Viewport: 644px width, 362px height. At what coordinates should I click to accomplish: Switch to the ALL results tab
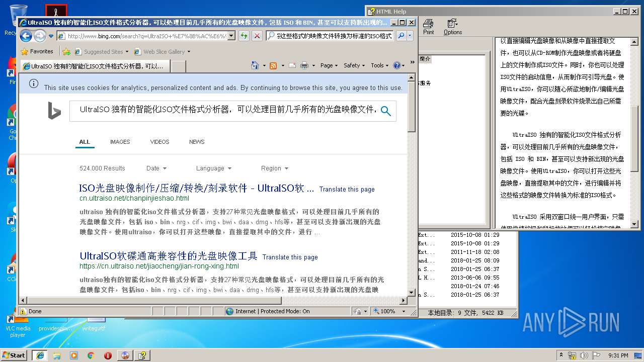click(x=85, y=142)
